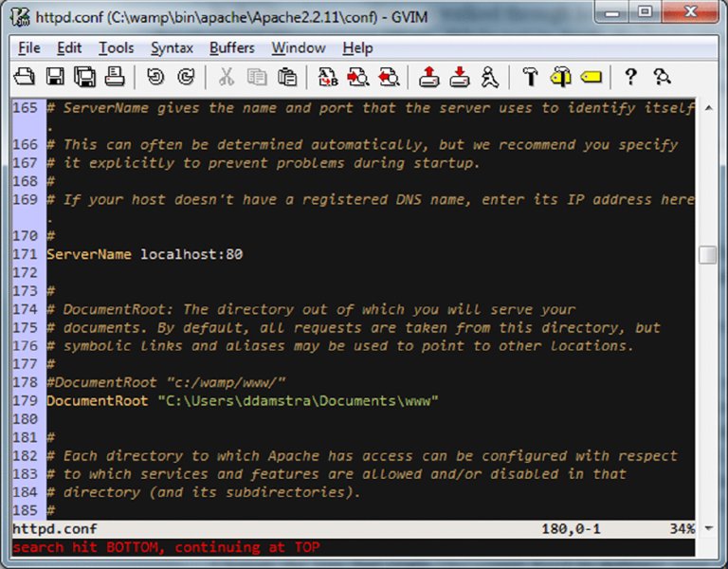
Task: Click the 'ServerName localhost:80' line
Action: [144, 254]
